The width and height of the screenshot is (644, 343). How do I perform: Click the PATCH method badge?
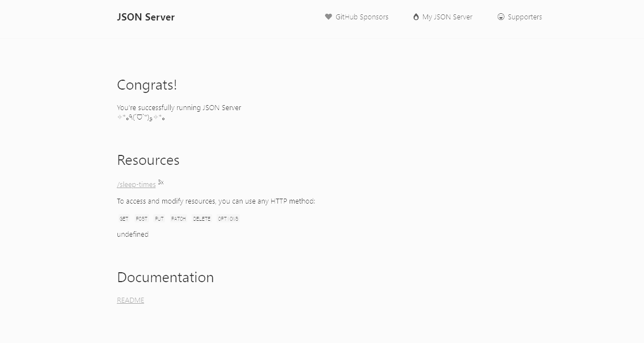click(178, 219)
